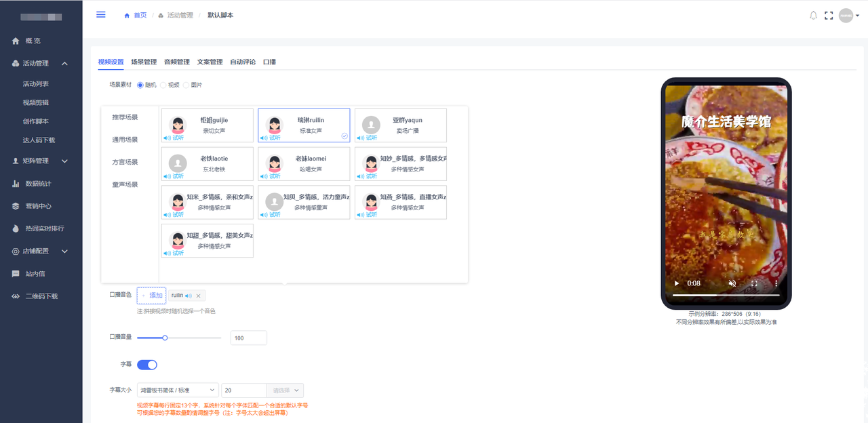Go to 首页 breadcrumb link
Screen dimensions: 868x423
139,15
